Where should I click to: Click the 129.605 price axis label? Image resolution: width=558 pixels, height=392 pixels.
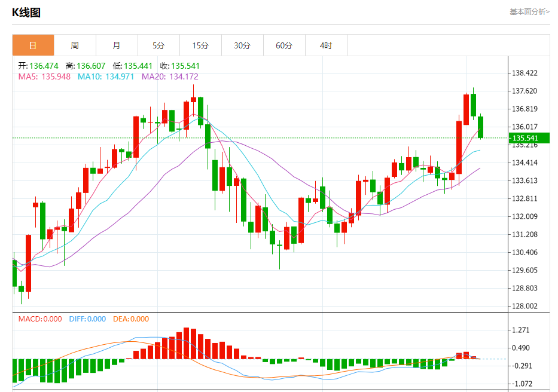pyautogui.click(x=525, y=270)
